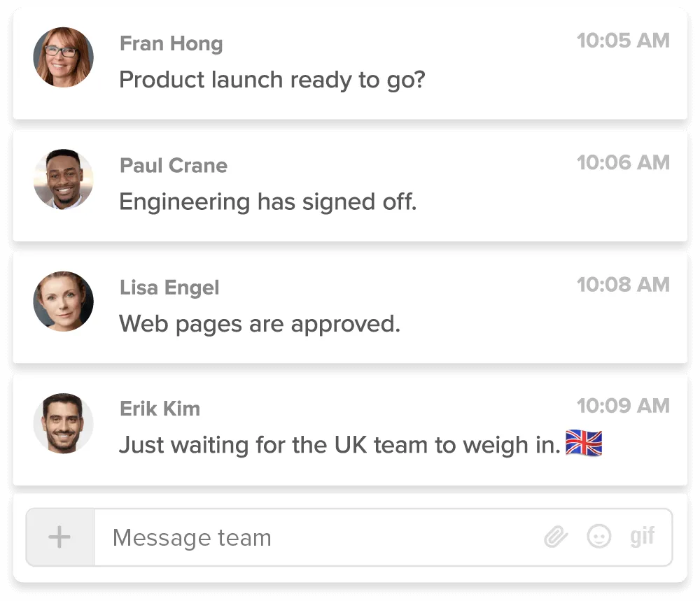700x601 pixels.
Task: Click the UK flag emoji in Erik's message
Action: pyautogui.click(x=584, y=444)
